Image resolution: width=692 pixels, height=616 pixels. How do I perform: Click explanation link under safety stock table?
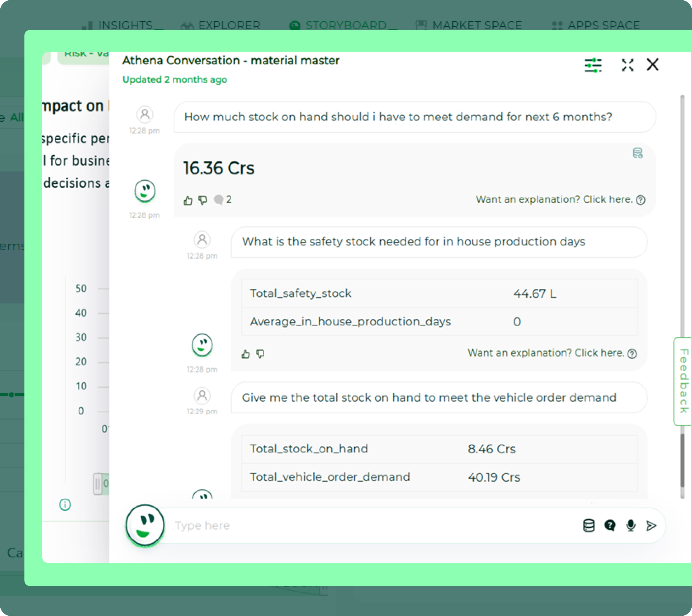(552, 353)
